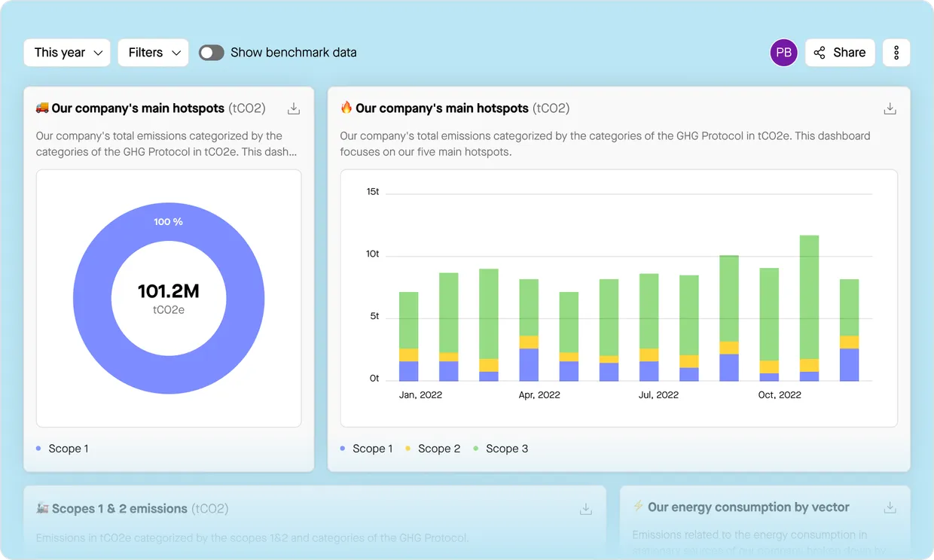The width and height of the screenshot is (934, 560).
Task: Click the download icon on energy consumption card
Action: point(890,508)
